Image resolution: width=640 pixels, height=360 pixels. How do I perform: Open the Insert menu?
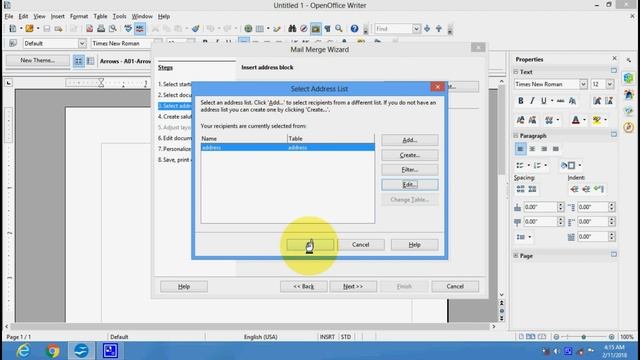pyautogui.click(x=58, y=16)
